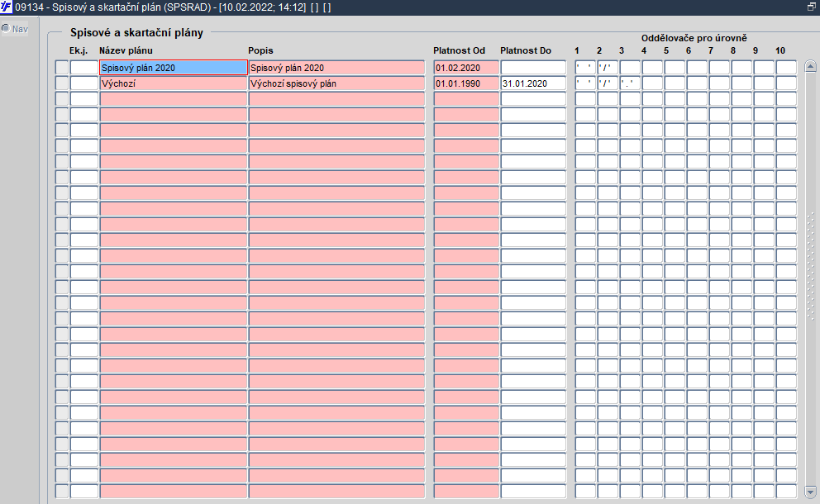
Task: Click Název plánu field 'Spisový plán 2020'
Action: pos(173,68)
